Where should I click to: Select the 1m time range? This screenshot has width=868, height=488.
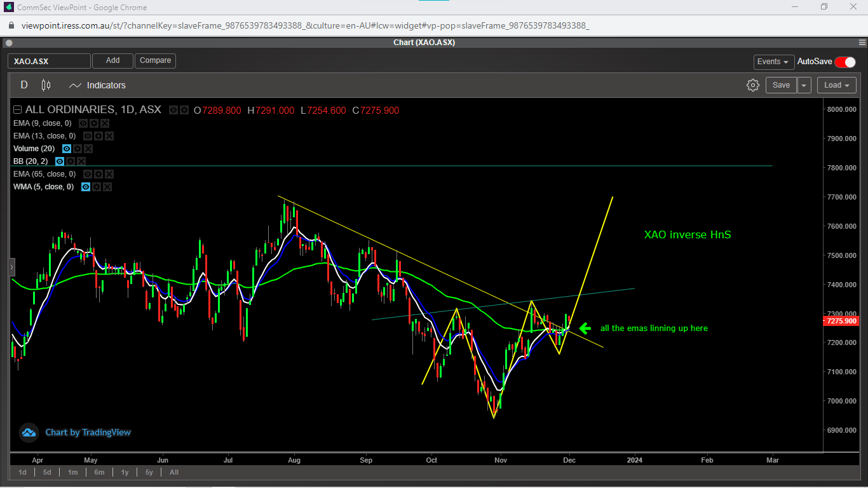pyautogui.click(x=72, y=472)
